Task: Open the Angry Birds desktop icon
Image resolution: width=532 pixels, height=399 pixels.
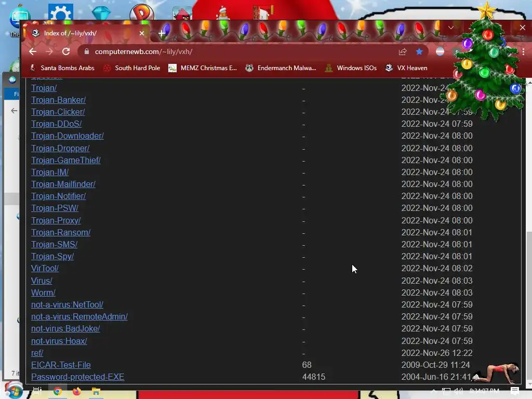Action: point(182,14)
